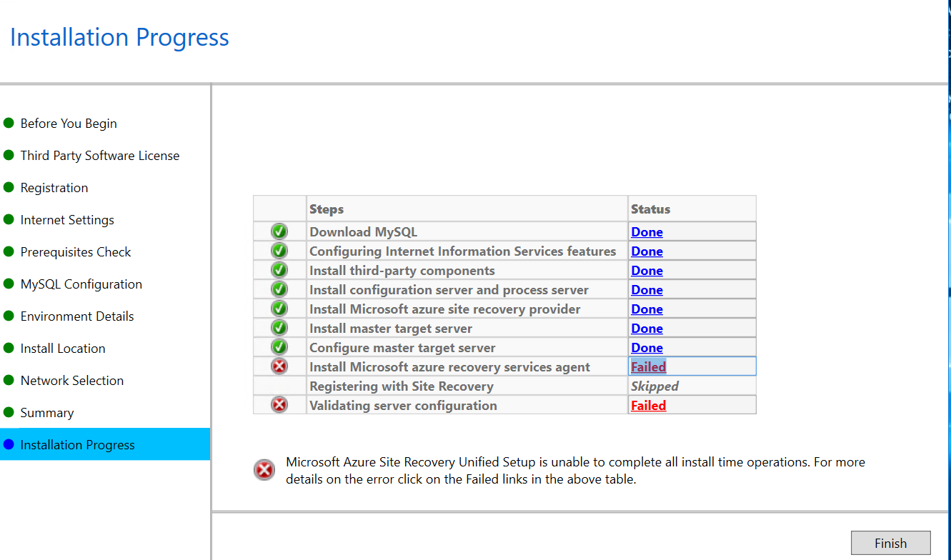Select Environment Details wizard step
The height and width of the screenshot is (560, 951).
click(x=77, y=316)
